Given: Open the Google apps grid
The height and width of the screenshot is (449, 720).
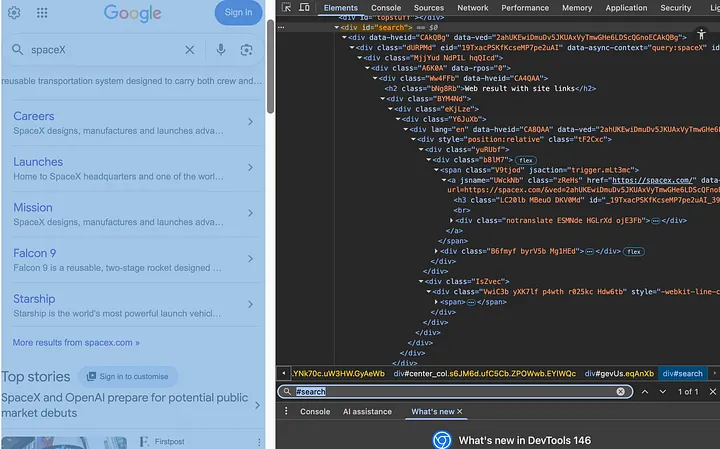Looking at the screenshot, I should click(41, 13).
